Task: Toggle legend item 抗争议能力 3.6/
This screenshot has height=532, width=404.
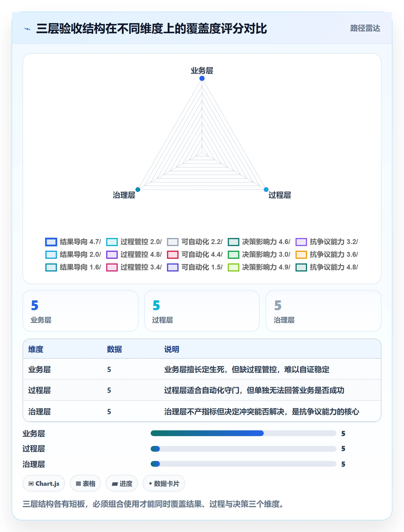Action: (327, 254)
